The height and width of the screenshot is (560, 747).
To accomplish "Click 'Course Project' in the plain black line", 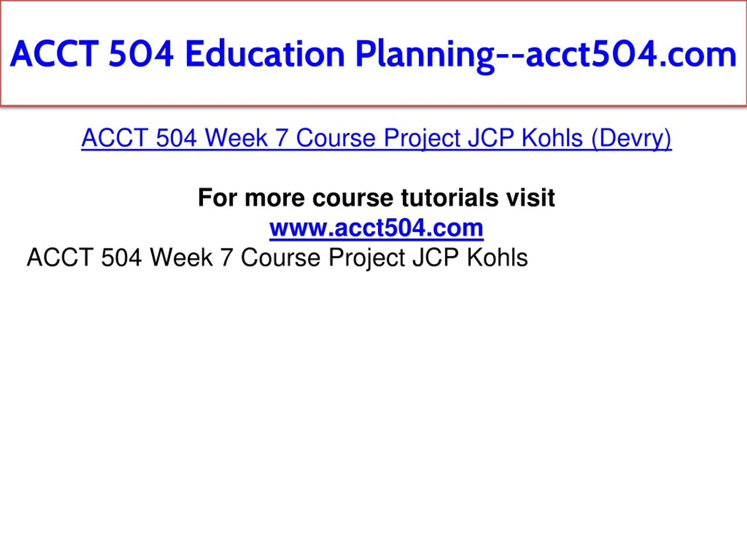I will click(x=323, y=258).
